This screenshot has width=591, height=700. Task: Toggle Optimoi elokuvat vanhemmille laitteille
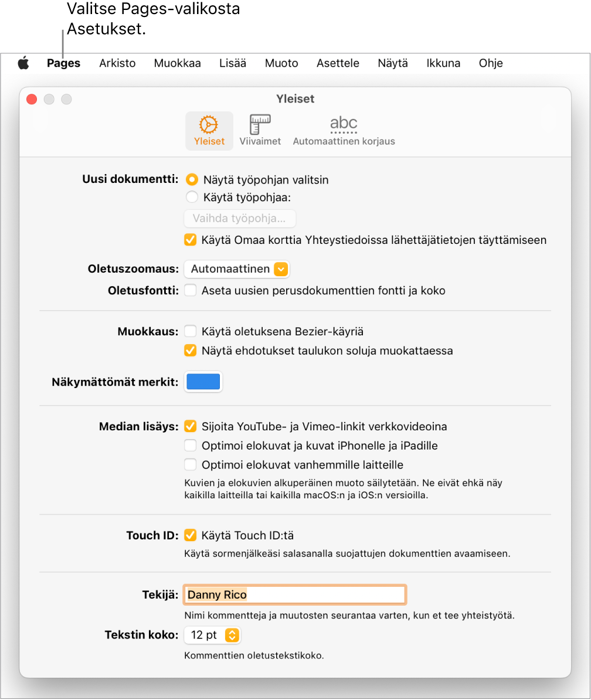pyautogui.click(x=191, y=465)
